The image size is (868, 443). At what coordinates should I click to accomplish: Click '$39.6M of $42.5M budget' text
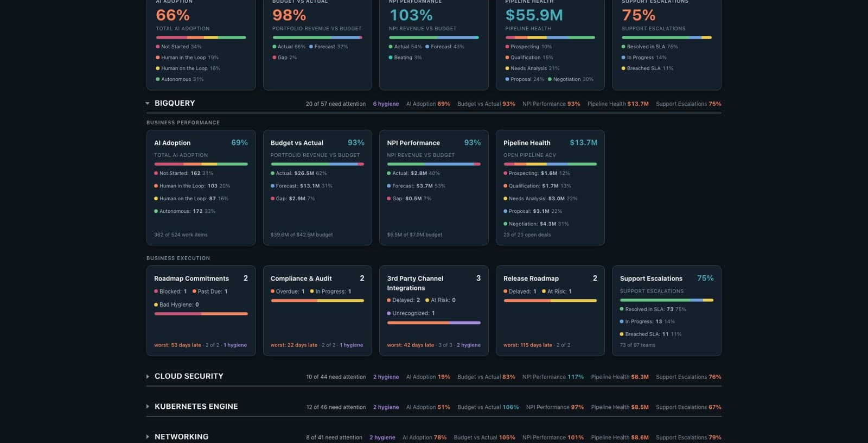302,235
